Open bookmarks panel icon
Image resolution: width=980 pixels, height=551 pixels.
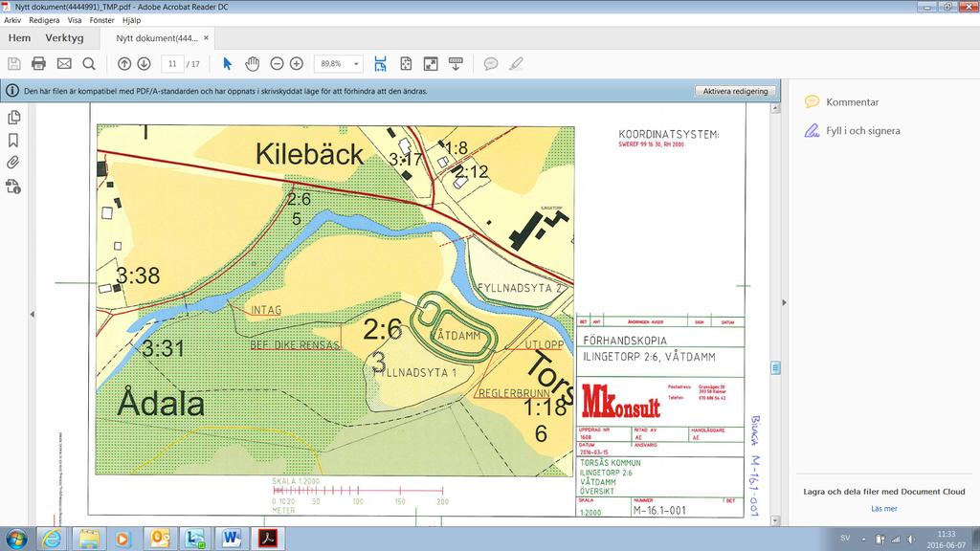(x=13, y=140)
